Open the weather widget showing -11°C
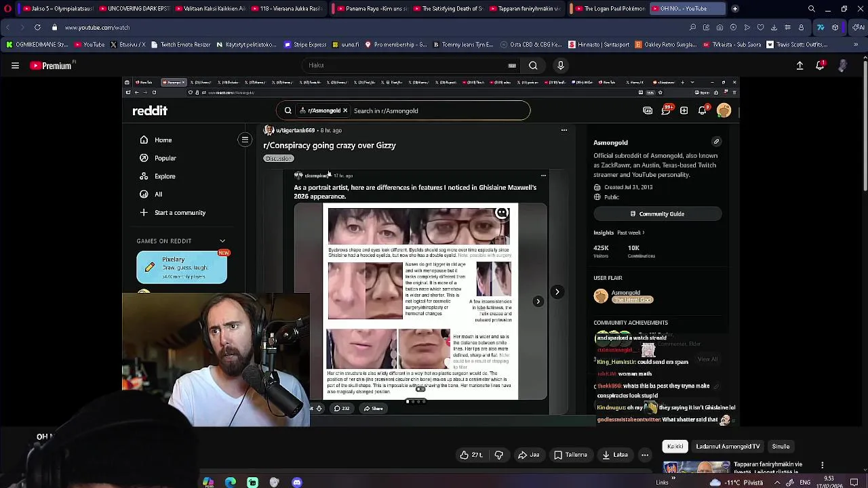The image size is (868, 488). [x=737, y=483]
